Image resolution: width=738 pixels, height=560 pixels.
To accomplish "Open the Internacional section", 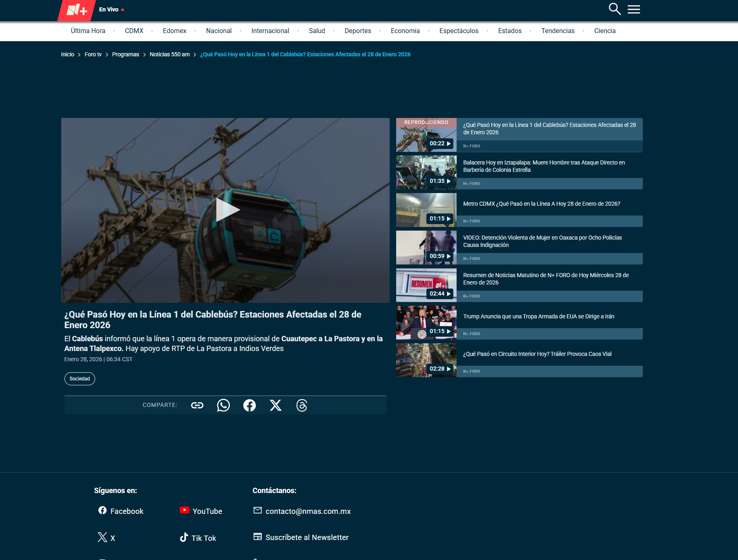I will 270,31.
